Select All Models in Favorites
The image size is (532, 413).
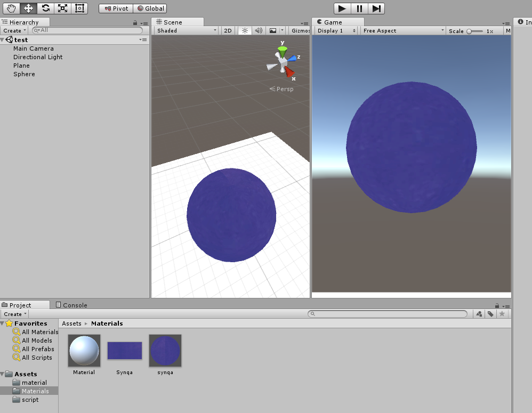pyautogui.click(x=32, y=340)
